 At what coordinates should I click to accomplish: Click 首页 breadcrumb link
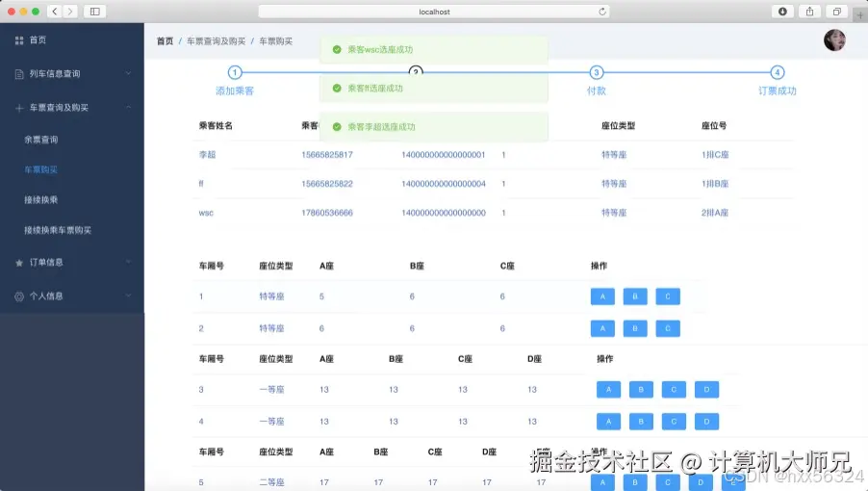pos(165,41)
